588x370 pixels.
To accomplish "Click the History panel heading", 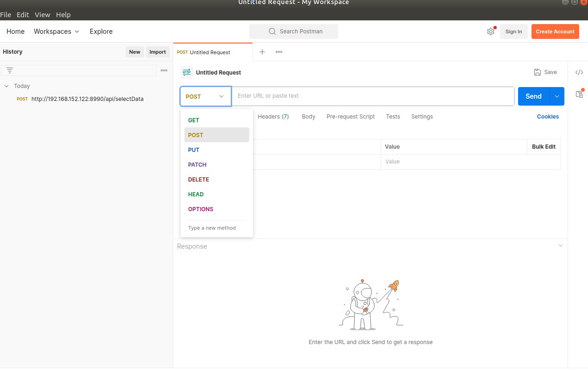I will pyautogui.click(x=13, y=52).
